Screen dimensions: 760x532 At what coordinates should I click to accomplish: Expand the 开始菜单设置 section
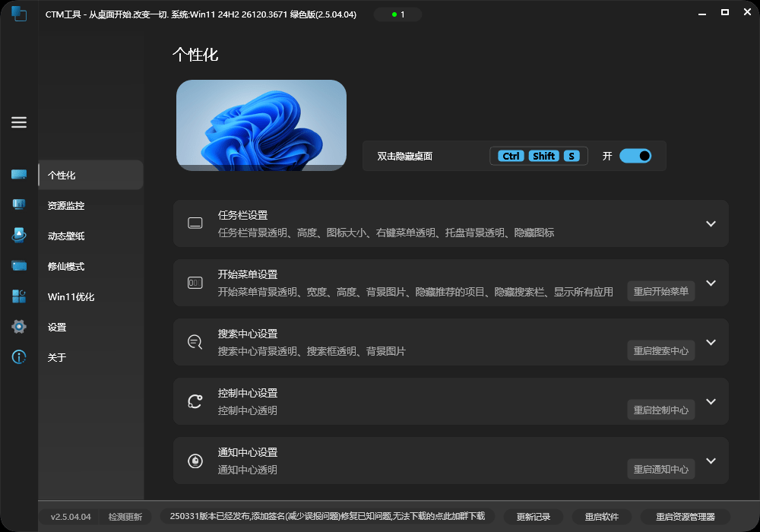pyautogui.click(x=711, y=283)
